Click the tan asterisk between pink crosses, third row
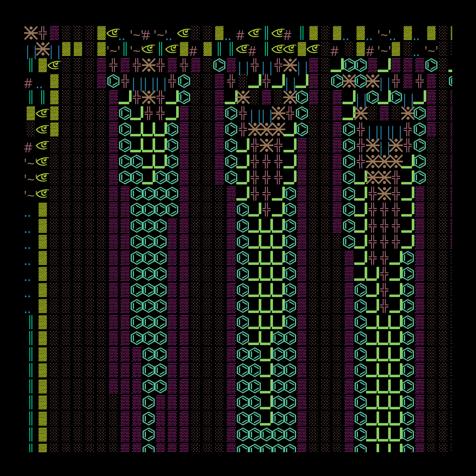Screen dimensions: 476x476 pos(149,65)
